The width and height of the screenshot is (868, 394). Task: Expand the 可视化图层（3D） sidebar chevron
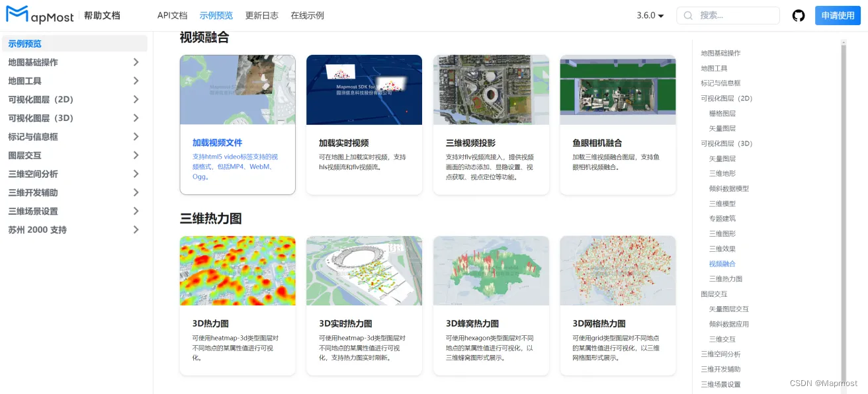point(136,118)
